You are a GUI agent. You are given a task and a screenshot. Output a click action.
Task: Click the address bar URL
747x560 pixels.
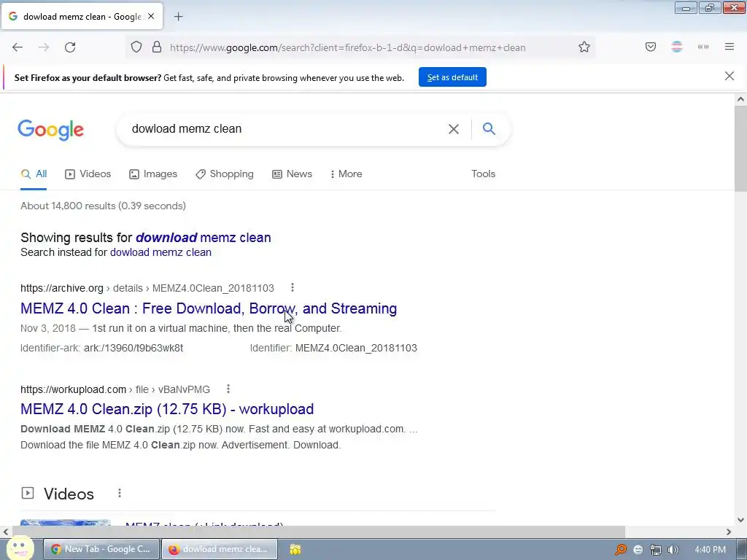click(348, 47)
